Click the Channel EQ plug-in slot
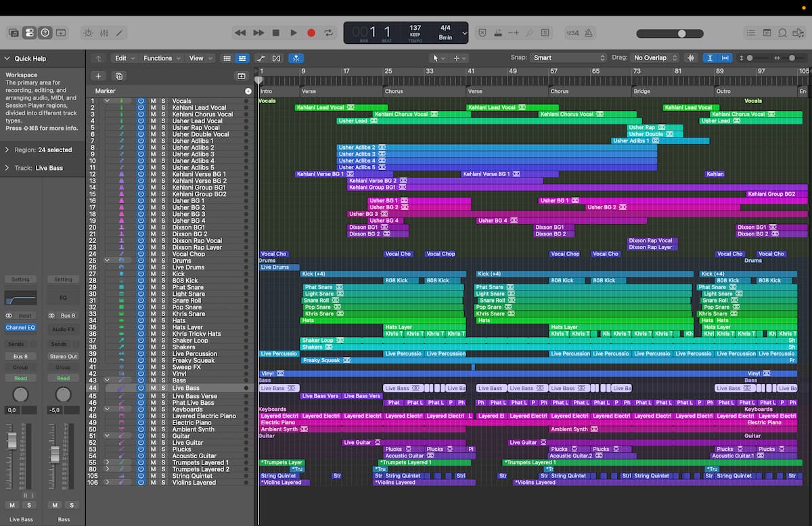 21,328
